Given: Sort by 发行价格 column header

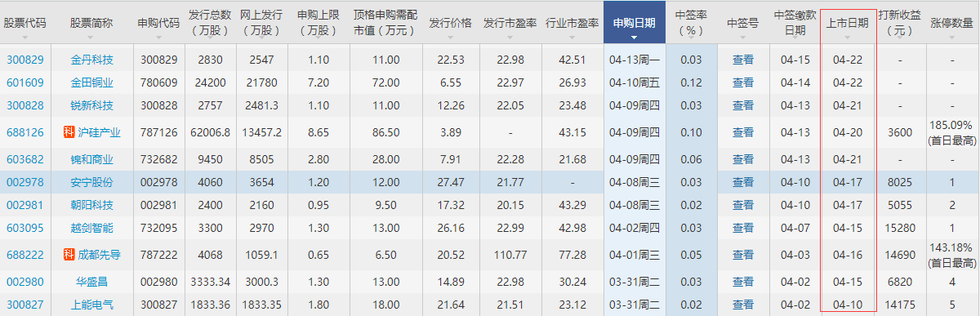Looking at the screenshot, I should click(450, 23).
